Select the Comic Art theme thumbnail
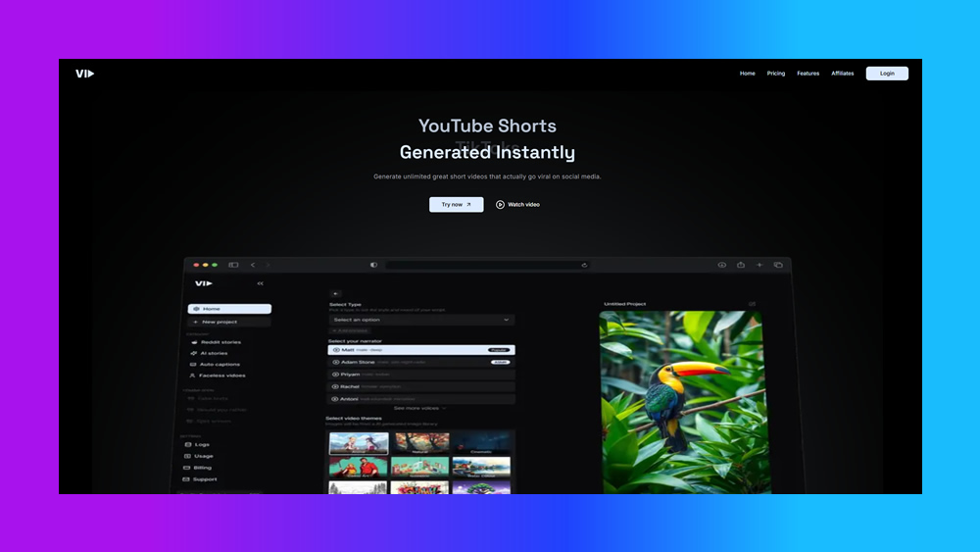 pos(358,468)
